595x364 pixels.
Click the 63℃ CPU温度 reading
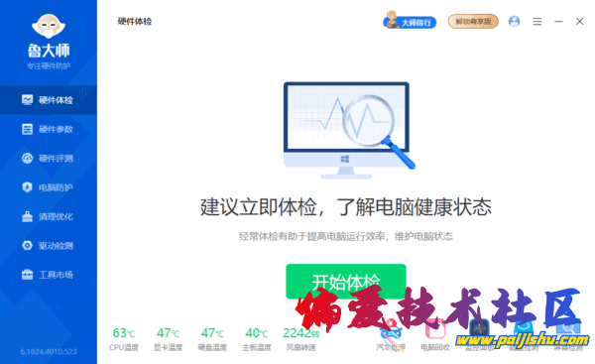124,339
